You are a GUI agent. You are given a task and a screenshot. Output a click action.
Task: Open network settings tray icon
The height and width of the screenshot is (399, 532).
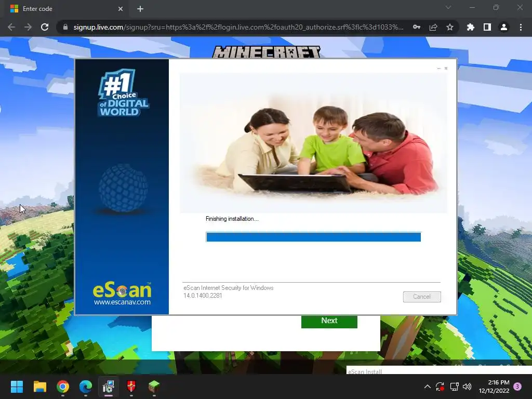(454, 387)
